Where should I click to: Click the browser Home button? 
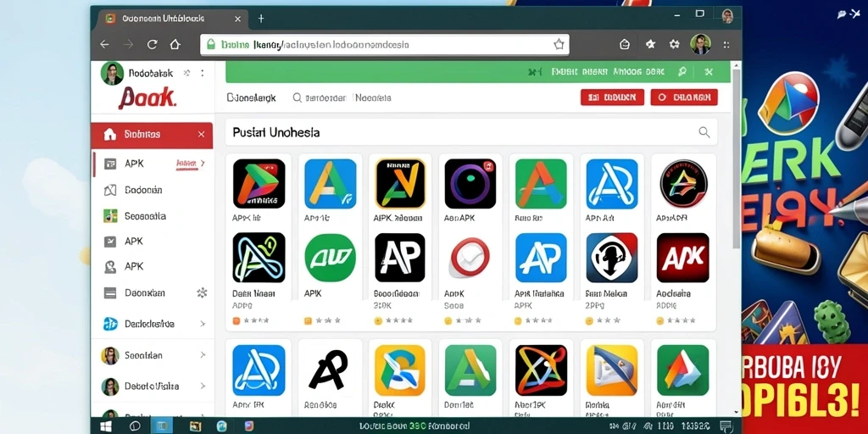175,44
